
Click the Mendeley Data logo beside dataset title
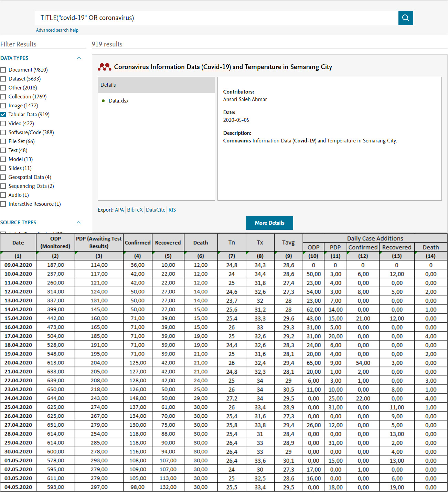pos(105,67)
